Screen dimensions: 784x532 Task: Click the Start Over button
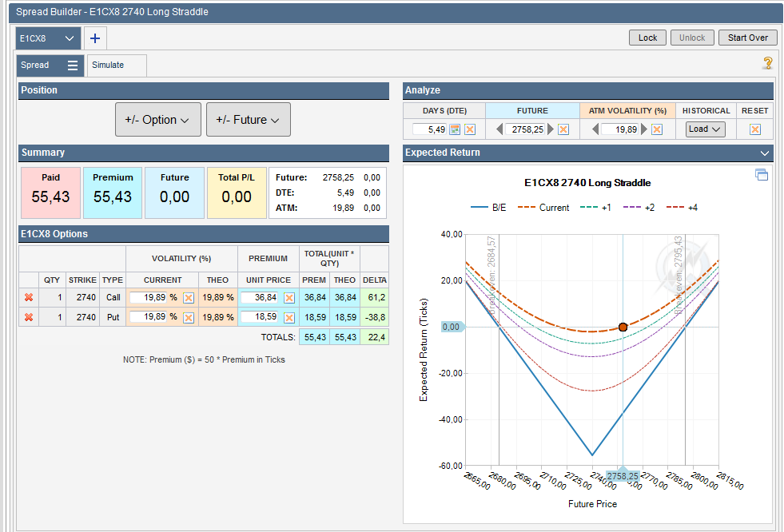click(747, 38)
